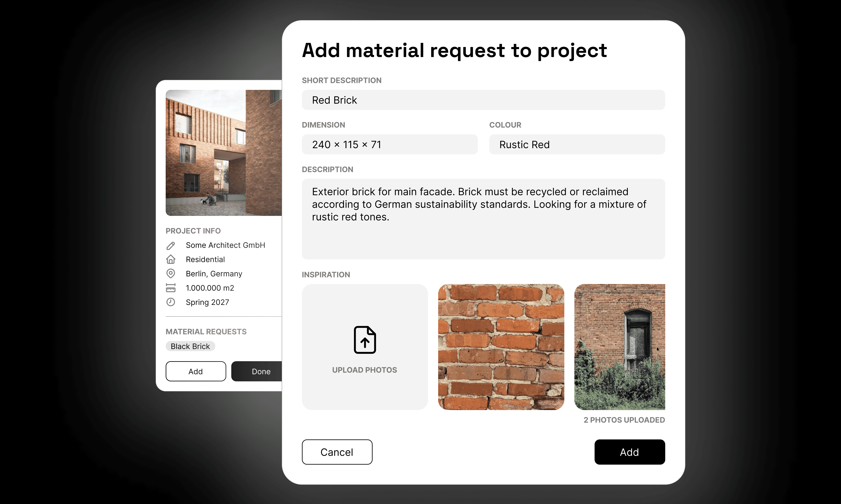
Task: Click the Colour field showing Rustic Red
Action: 577,145
